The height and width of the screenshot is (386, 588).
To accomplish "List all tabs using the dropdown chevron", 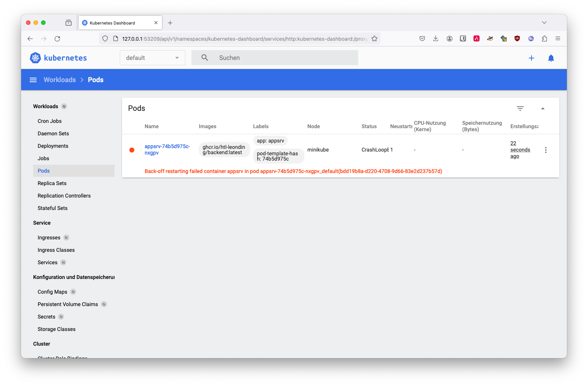I will click(x=544, y=23).
